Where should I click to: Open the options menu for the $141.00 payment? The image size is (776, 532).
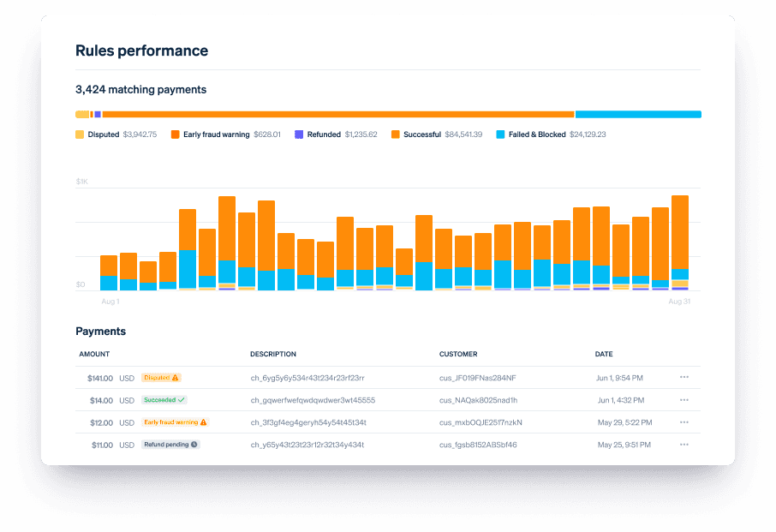point(684,378)
